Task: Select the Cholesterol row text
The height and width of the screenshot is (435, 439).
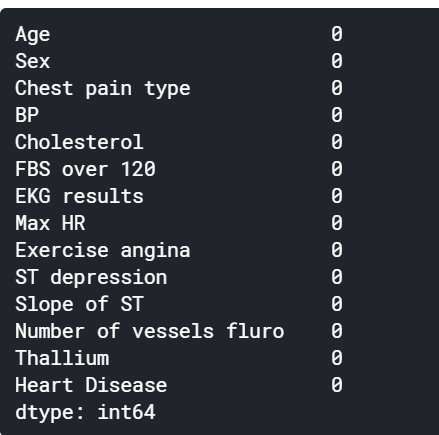Action: [x=79, y=142]
